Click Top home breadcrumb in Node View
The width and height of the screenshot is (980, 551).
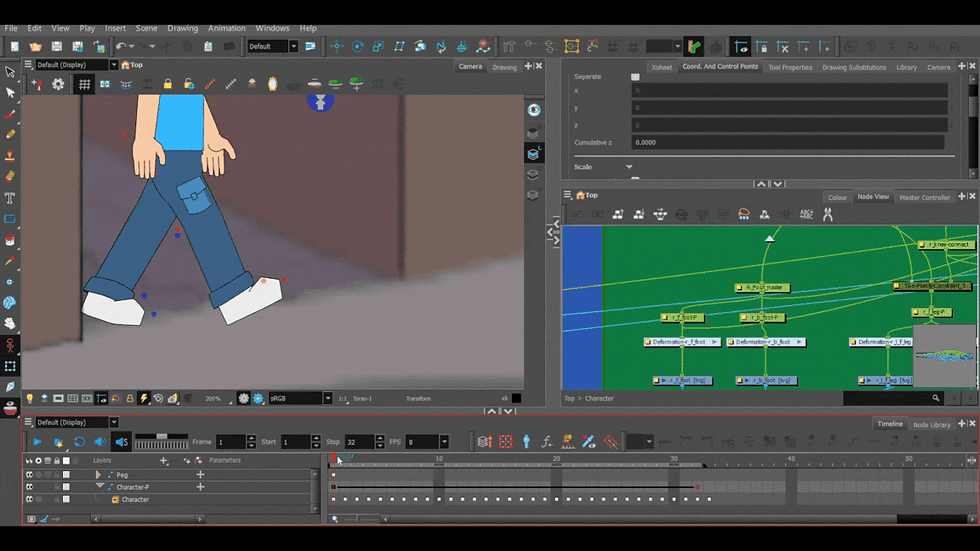[x=587, y=195]
